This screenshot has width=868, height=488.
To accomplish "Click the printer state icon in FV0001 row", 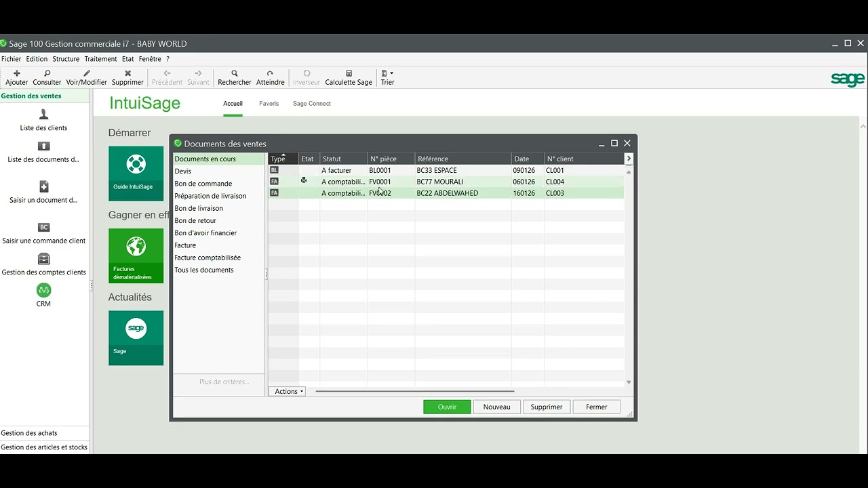I will click(304, 180).
